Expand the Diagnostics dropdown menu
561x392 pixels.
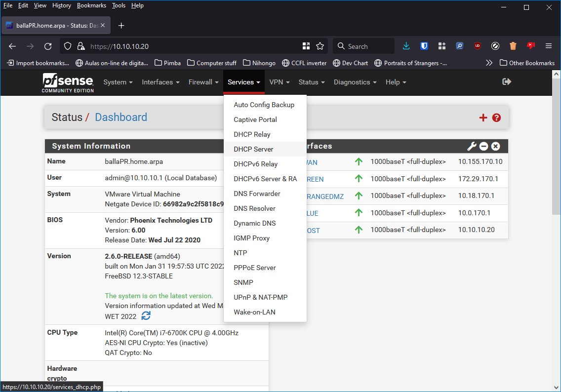355,82
